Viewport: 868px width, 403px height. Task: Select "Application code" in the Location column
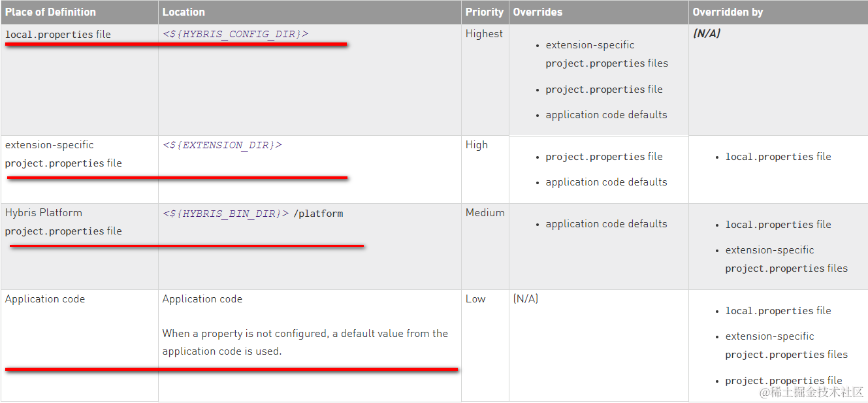pyautogui.click(x=202, y=299)
